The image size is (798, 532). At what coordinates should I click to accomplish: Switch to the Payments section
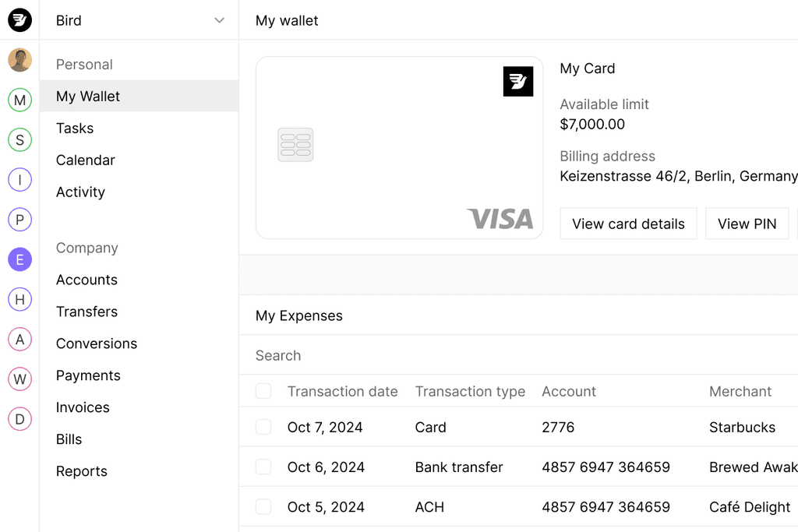[x=88, y=375]
